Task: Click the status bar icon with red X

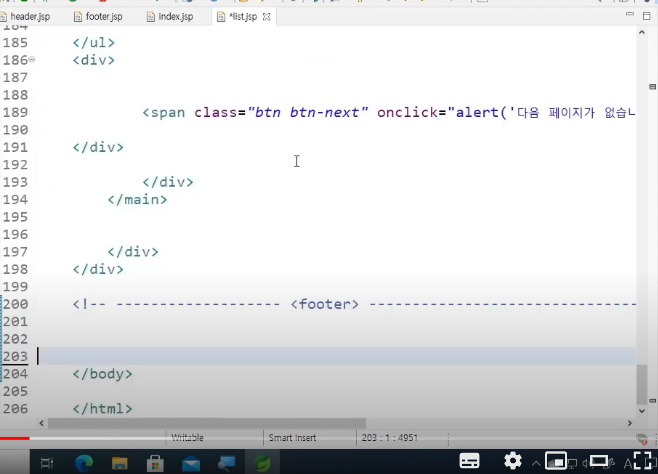Action: [642, 439]
